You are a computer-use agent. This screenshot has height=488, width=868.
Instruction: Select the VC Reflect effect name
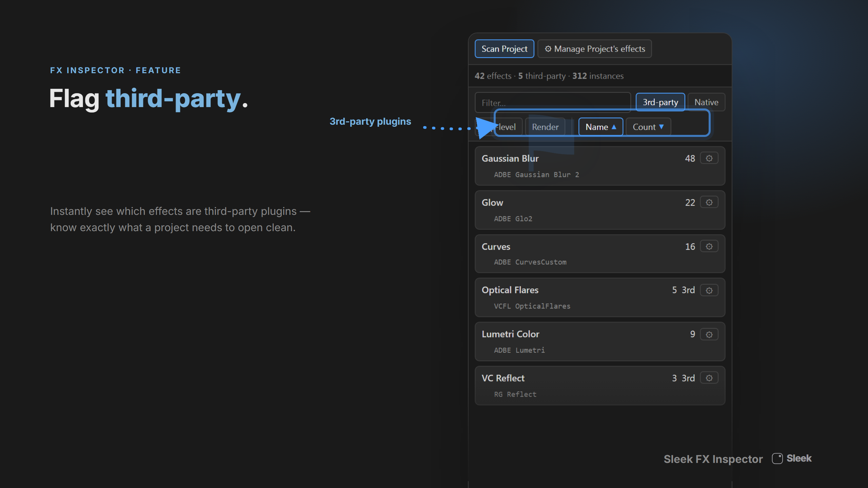pyautogui.click(x=503, y=378)
